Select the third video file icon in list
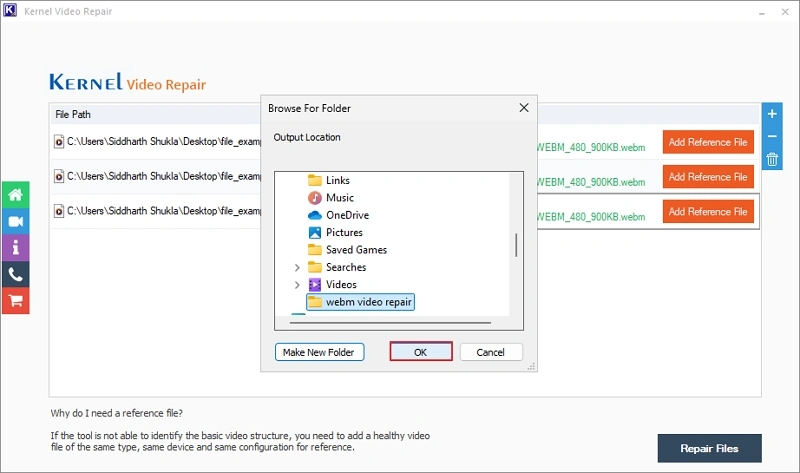 point(59,211)
